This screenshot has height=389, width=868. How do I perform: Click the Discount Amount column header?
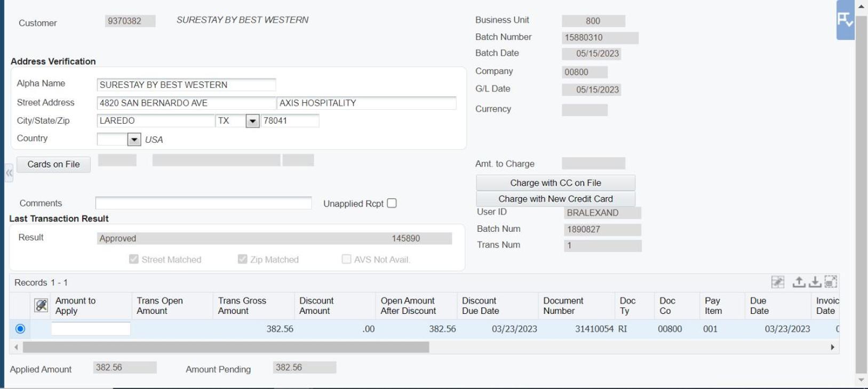[x=335, y=306]
